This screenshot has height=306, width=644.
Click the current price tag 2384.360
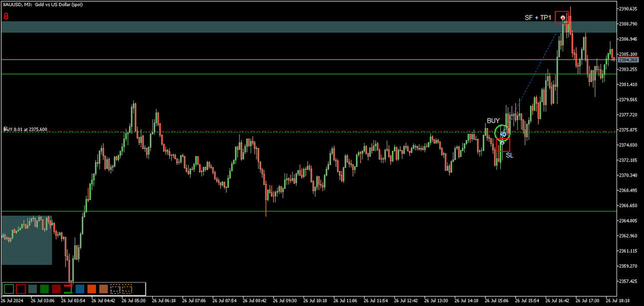(628, 59)
